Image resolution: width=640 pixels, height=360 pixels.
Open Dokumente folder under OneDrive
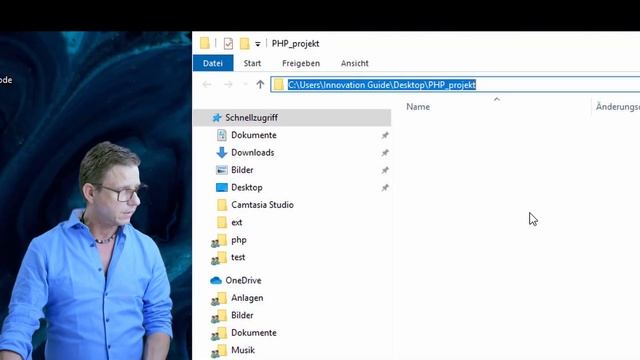click(253, 333)
